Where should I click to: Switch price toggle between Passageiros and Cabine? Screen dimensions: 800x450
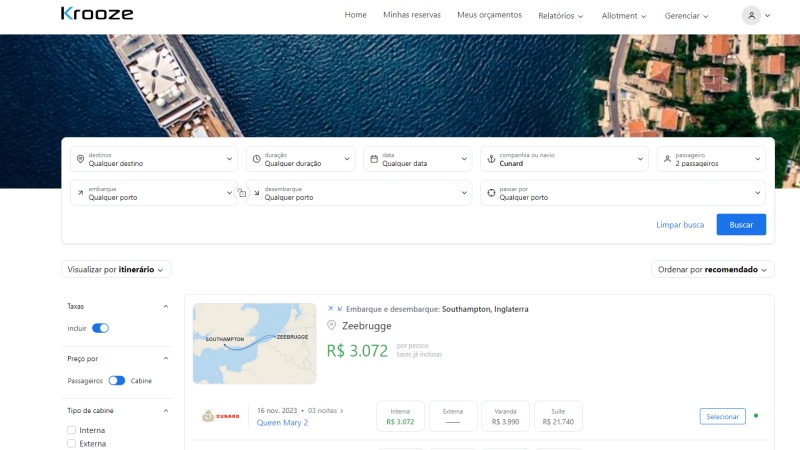(117, 380)
